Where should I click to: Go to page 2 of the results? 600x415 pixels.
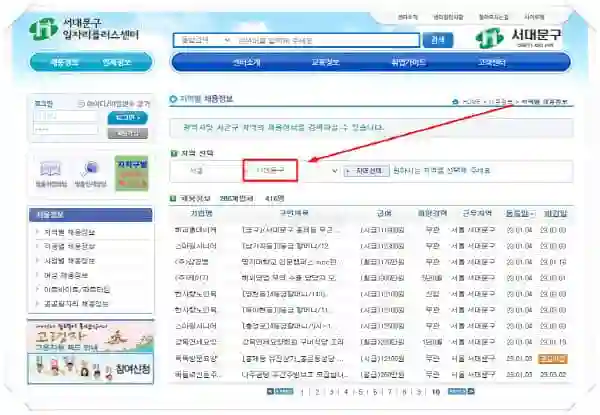click(317, 392)
